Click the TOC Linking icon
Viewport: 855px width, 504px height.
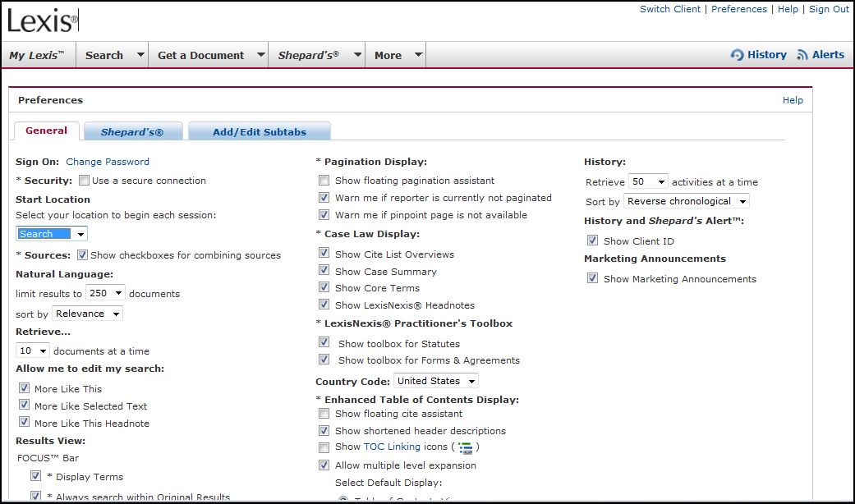tap(466, 448)
